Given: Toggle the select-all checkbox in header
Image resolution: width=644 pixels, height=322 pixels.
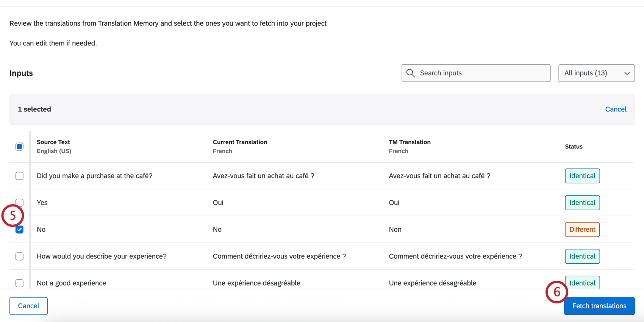Looking at the screenshot, I should point(19,147).
